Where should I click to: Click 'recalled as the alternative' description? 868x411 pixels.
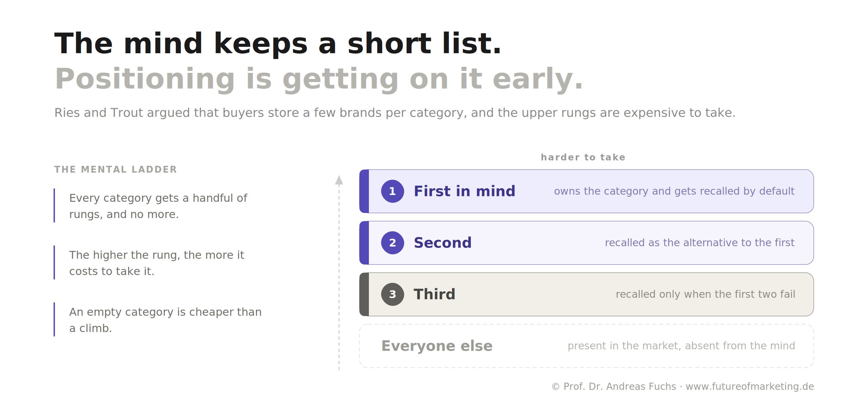pyautogui.click(x=699, y=243)
